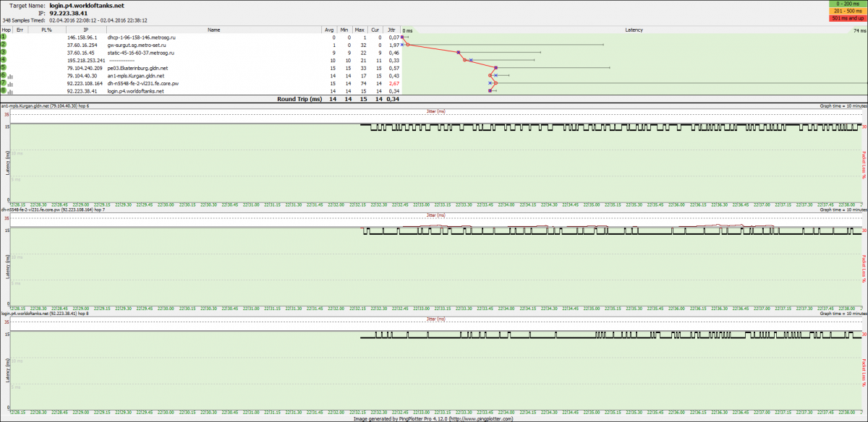
Task: Select hop 6 green number badge
Action: click(x=4, y=75)
